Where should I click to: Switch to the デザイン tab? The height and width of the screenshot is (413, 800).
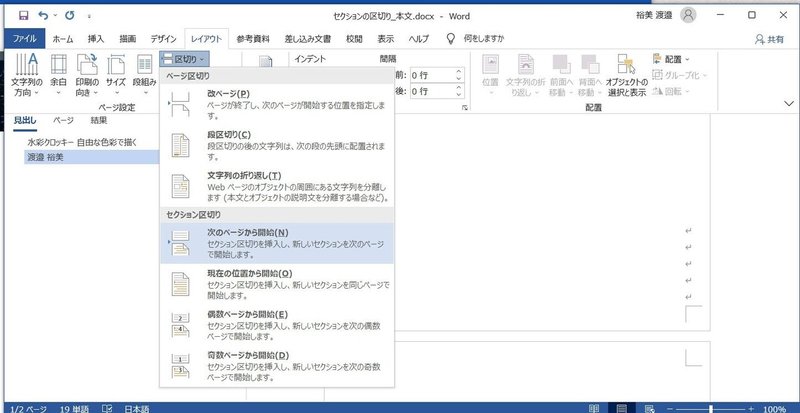[x=163, y=39]
